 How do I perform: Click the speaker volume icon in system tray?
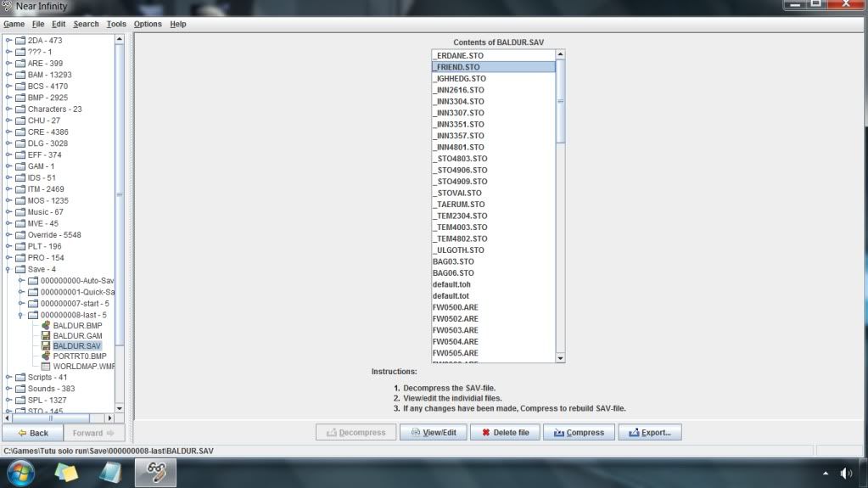click(x=845, y=473)
